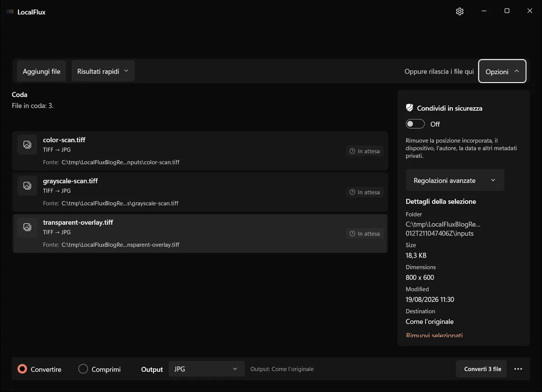
Task: Click the 18,3 KB size value
Action: (416, 255)
